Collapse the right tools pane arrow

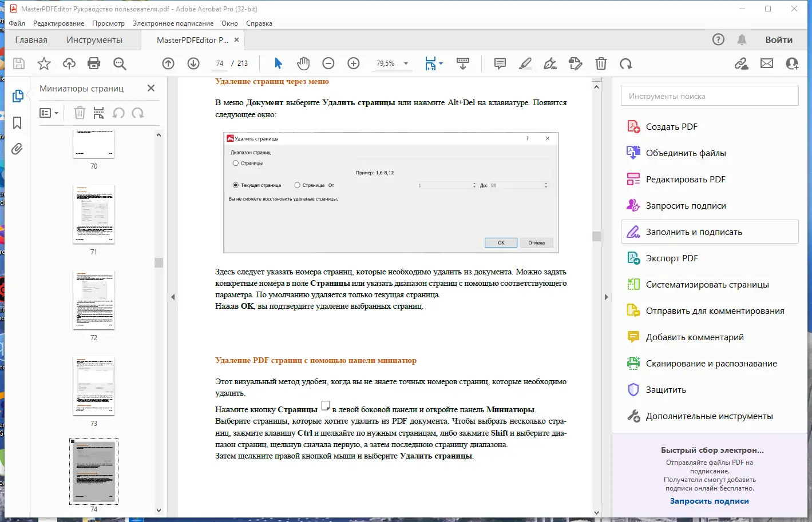point(607,297)
